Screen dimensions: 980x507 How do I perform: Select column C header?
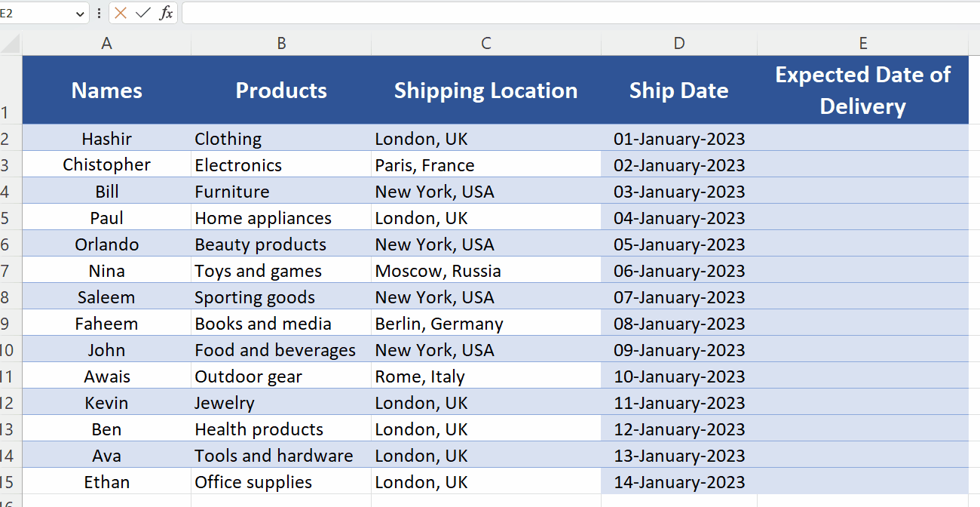486,44
